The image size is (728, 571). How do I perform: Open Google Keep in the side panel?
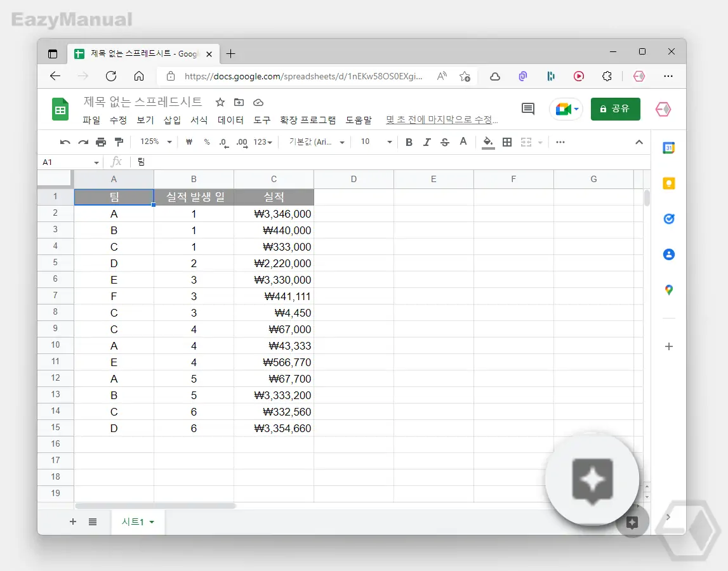[668, 183]
